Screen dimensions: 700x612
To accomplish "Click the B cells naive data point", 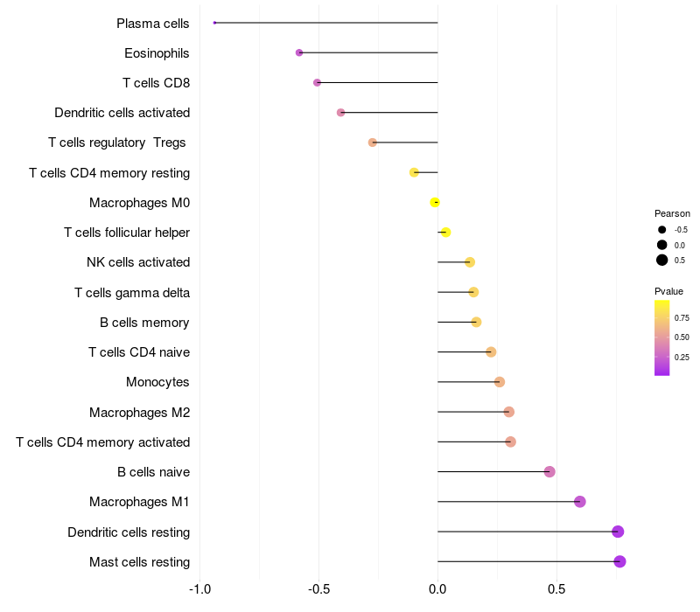I will (x=549, y=471).
